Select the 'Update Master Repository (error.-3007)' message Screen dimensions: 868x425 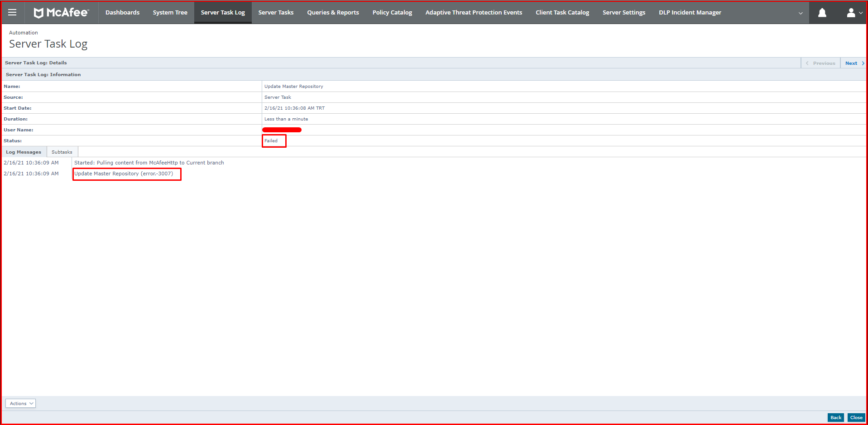[124, 174]
